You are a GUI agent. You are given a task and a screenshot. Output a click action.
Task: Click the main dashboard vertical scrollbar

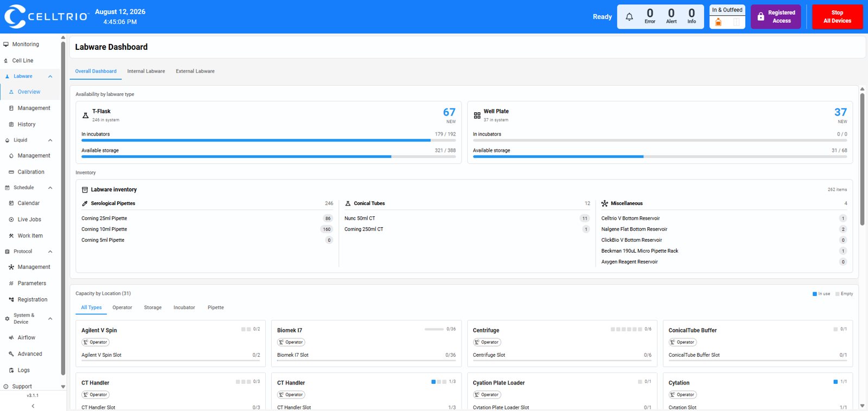(862, 160)
